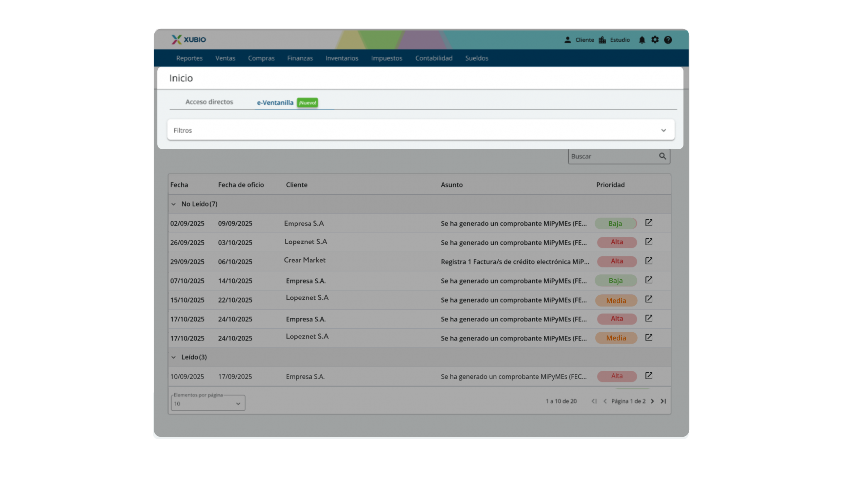The height and width of the screenshot is (488, 868).
Task: Expand the Filtros panel
Action: 663,130
